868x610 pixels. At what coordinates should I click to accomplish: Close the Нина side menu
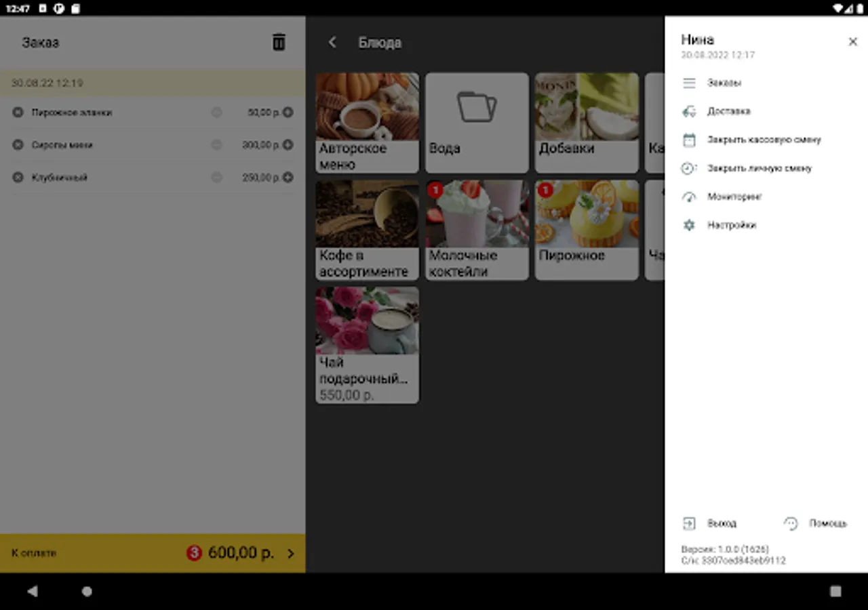[x=852, y=42]
